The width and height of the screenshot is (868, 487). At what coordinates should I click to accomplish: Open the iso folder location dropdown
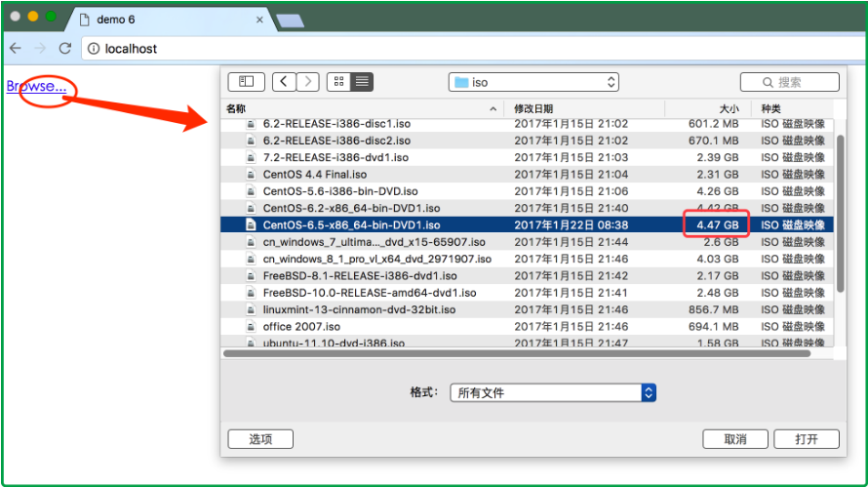(533, 83)
